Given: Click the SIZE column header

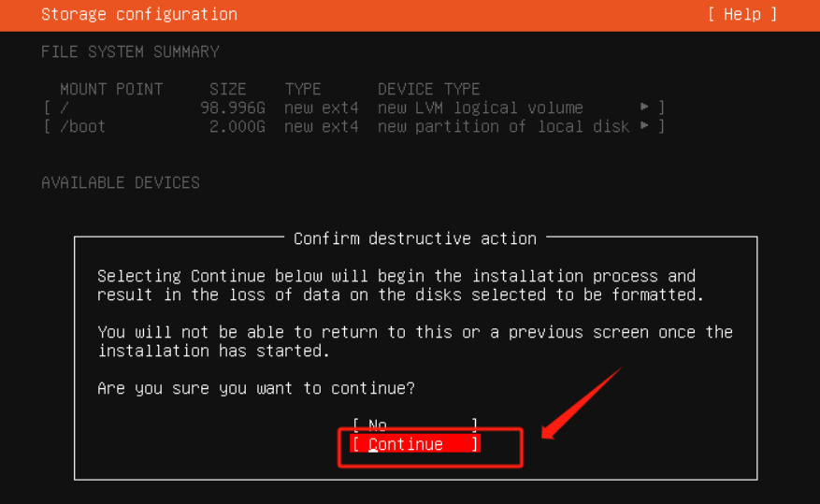Looking at the screenshot, I should point(228,89).
